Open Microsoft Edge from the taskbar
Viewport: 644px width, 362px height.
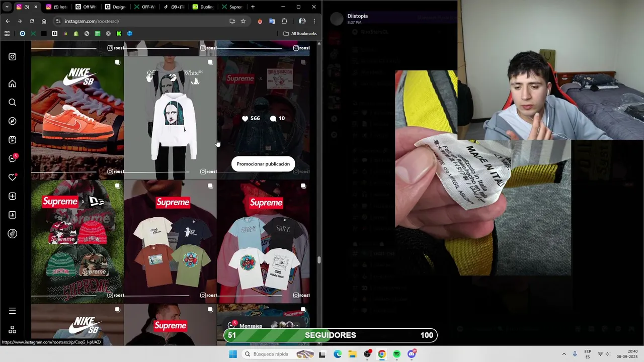(x=338, y=354)
